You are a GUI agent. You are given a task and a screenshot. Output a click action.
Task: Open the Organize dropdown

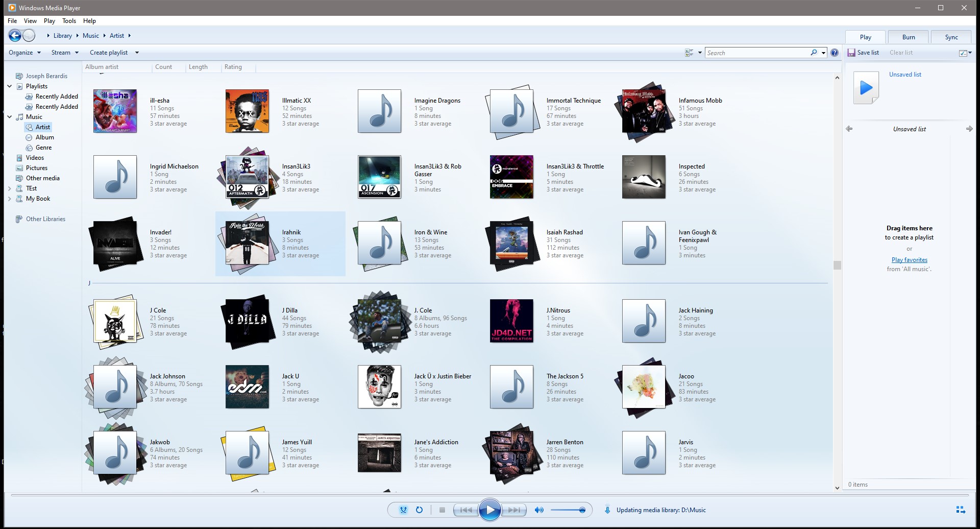coord(24,53)
